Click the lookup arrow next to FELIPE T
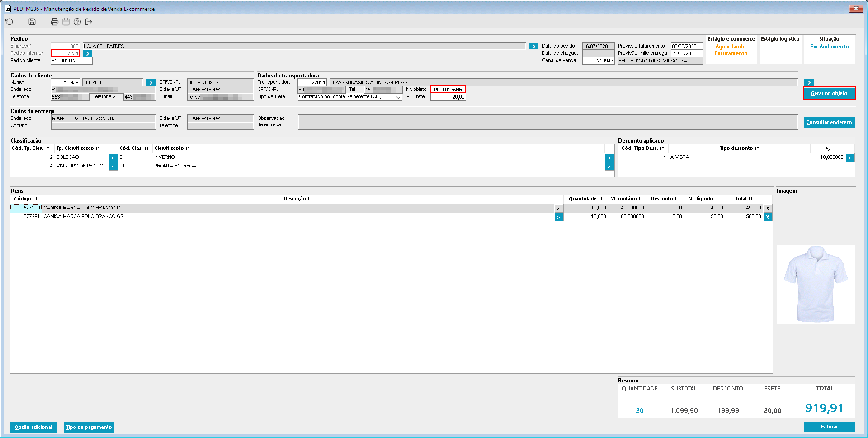The image size is (868, 438). point(151,82)
